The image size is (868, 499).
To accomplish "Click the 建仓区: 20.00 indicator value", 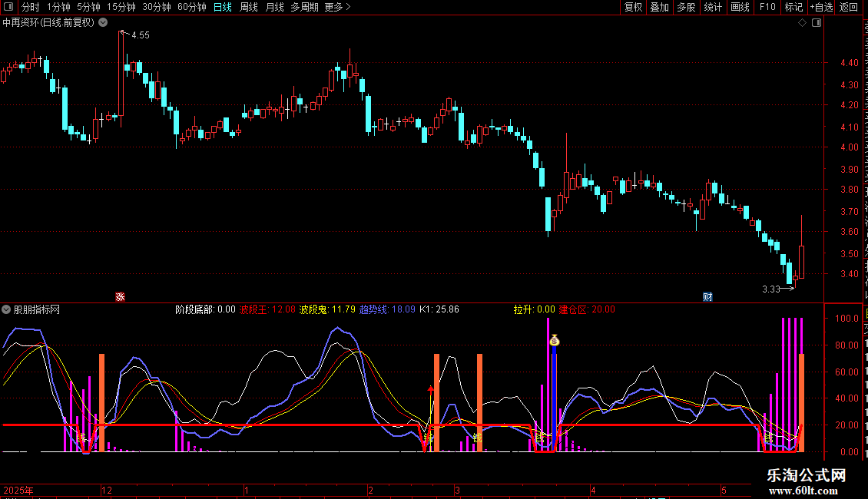I will (x=587, y=310).
